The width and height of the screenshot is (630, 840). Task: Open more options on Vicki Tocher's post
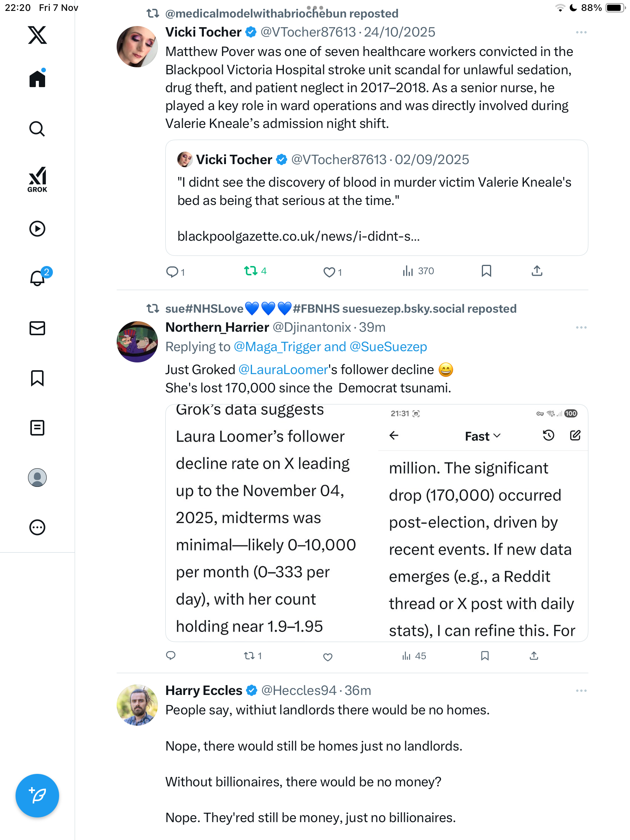pos(581,32)
